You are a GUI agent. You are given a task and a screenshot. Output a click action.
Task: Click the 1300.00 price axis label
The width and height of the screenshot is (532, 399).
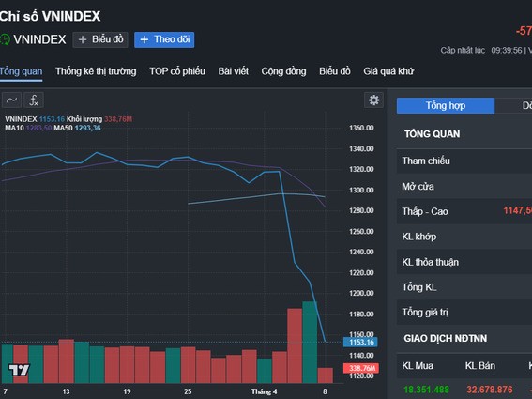[361, 191]
